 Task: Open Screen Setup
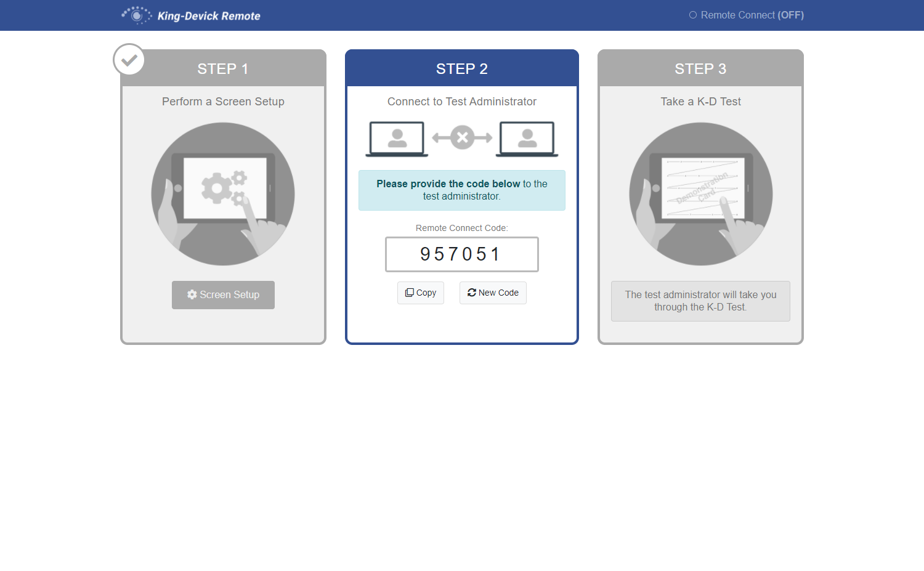[x=223, y=294]
